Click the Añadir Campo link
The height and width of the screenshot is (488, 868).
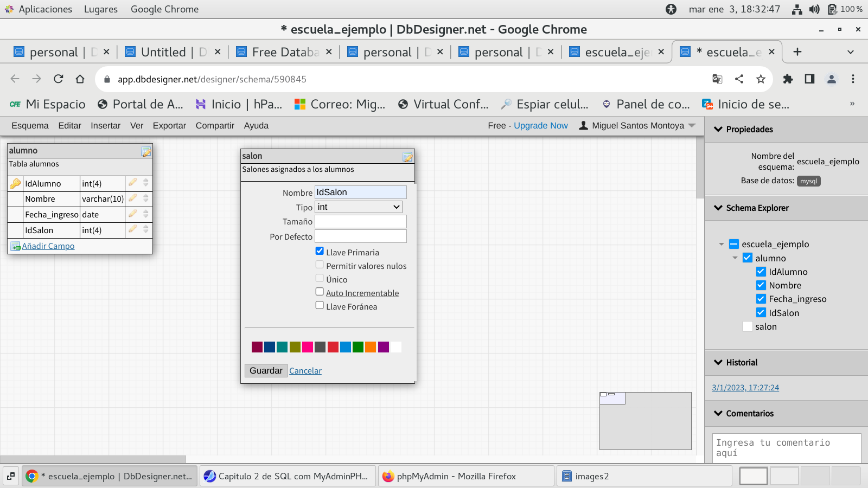pyautogui.click(x=48, y=246)
